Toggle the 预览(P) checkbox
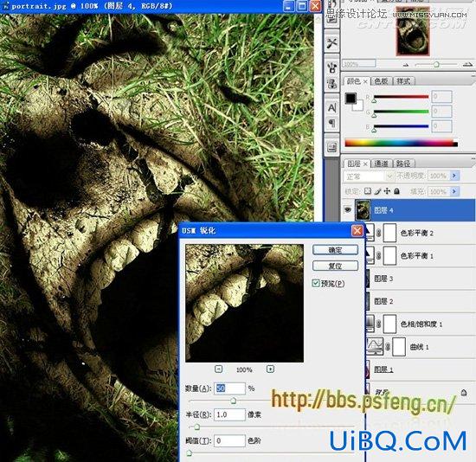Viewport: 476px width, 462px height. pos(316,283)
